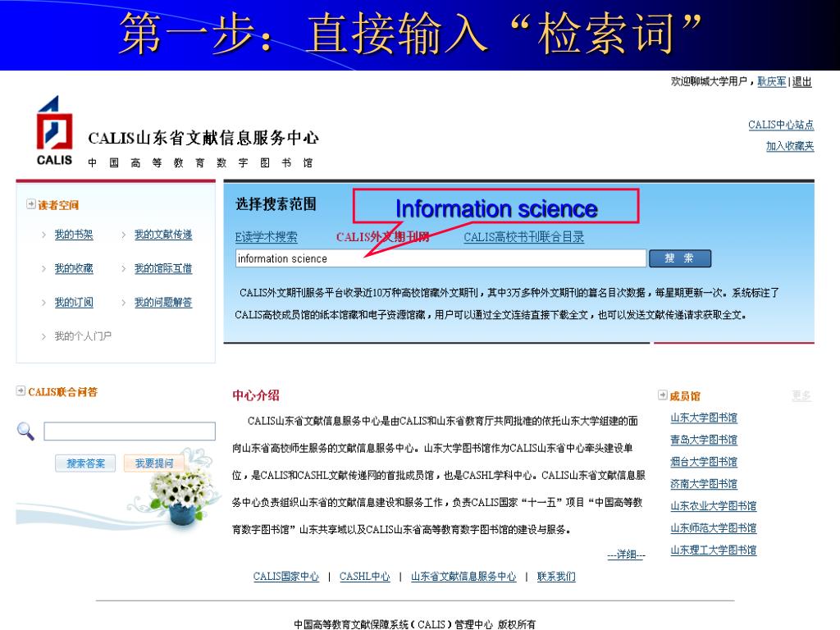Click the 搜索 button
This screenshot has height=630, width=840.
(680, 258)
